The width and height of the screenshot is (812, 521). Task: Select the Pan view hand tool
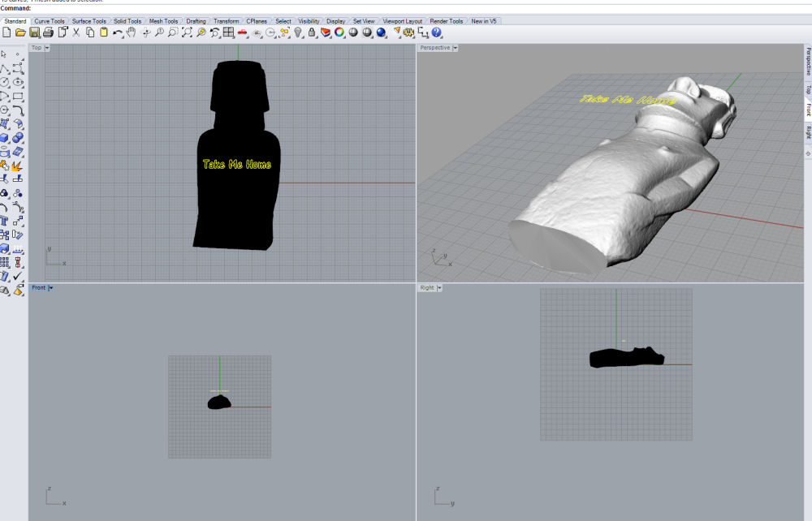(x=131, y=32)
